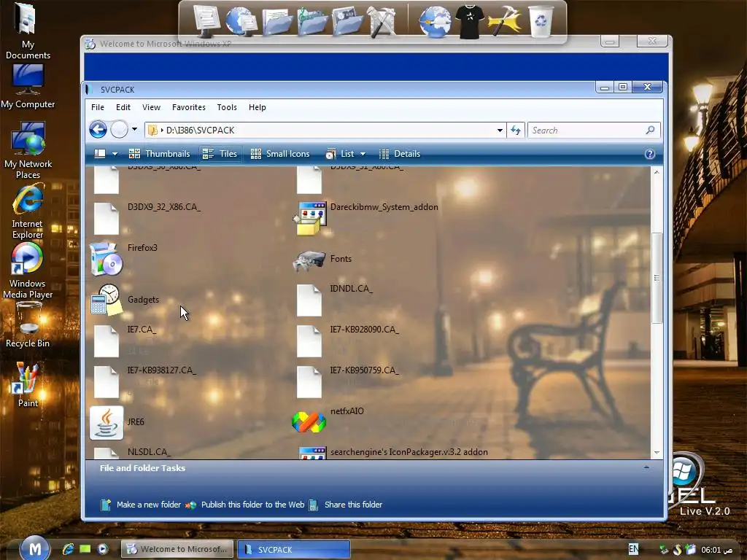This screenshot has width=747, height=560.
Task: Click the D:\I386\SVCPACK address path
Action: [200, 130]
